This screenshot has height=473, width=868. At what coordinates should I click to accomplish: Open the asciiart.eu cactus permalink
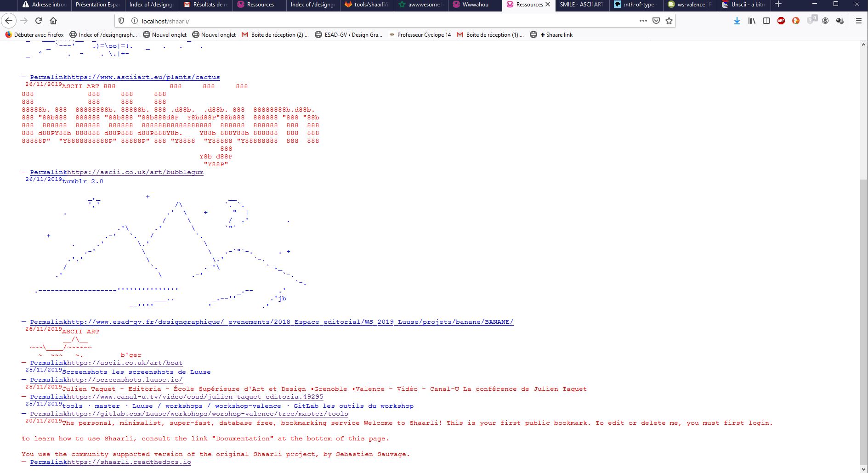coord(125,77)
